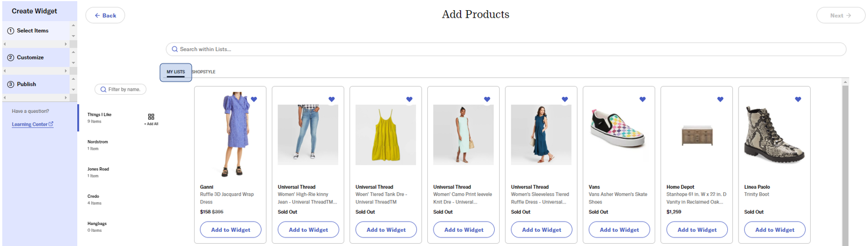Unfavorite the Vans Asher skate shoes
This screenshot has height=246, width=868.
point(642,99)
